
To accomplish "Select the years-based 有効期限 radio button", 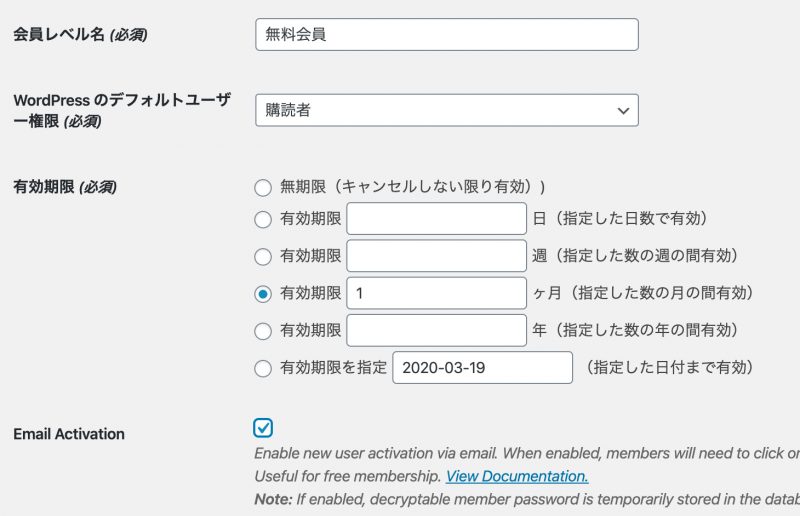I will (263, 331).
